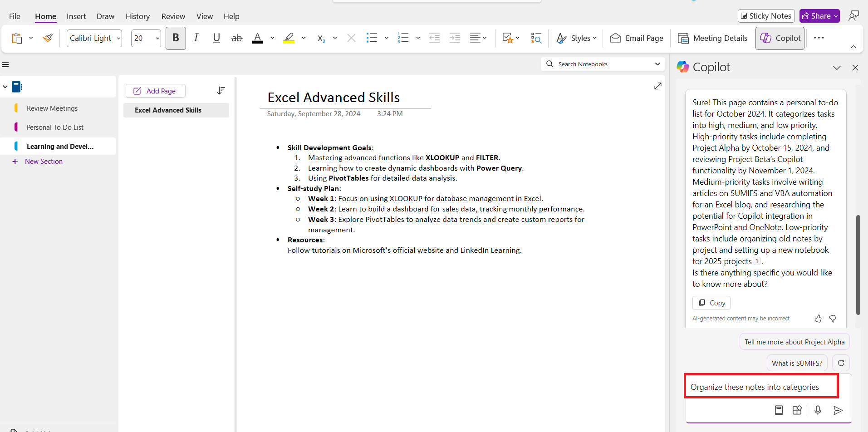Collapse the ribbon with the chevron
The image size is (868, 432).
853,47
